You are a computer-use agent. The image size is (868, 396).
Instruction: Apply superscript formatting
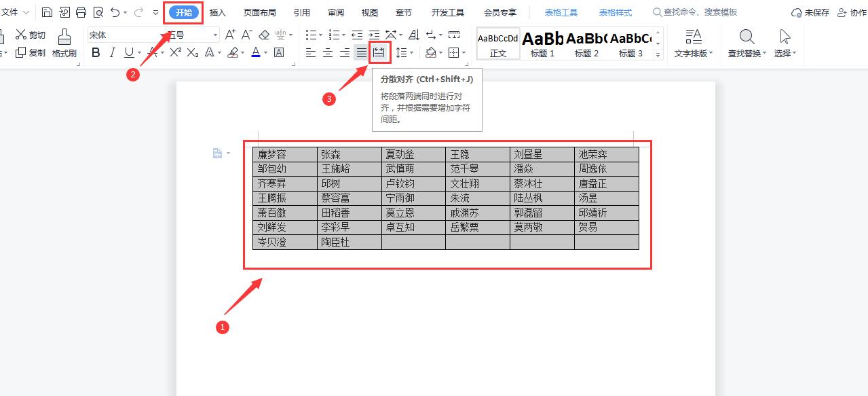point(175,52)
